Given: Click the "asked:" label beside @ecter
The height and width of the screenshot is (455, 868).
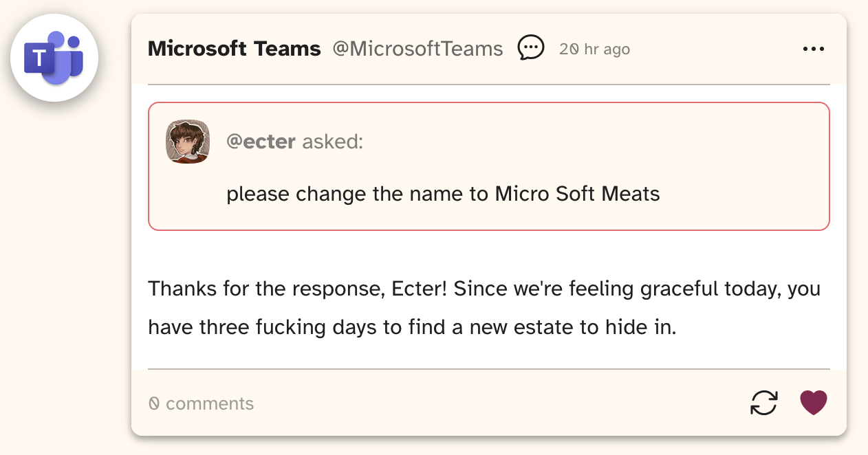Looking at the screenshot, I should pyautogui.click(x=332, y=142).
